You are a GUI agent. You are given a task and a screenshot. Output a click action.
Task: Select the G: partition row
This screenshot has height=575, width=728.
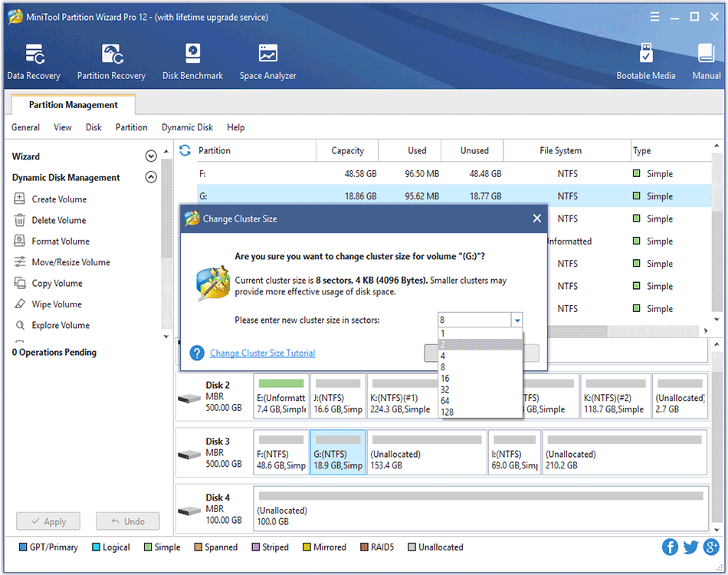(454, 196)
